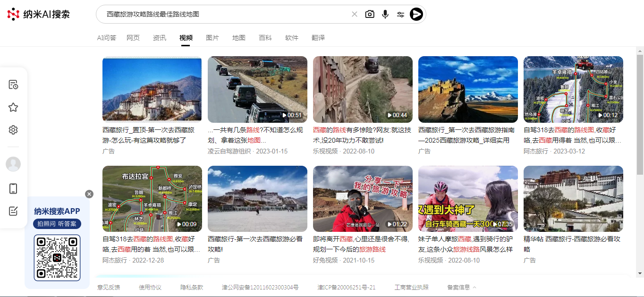Start voice search with the microphone icon

click(385, 14)
